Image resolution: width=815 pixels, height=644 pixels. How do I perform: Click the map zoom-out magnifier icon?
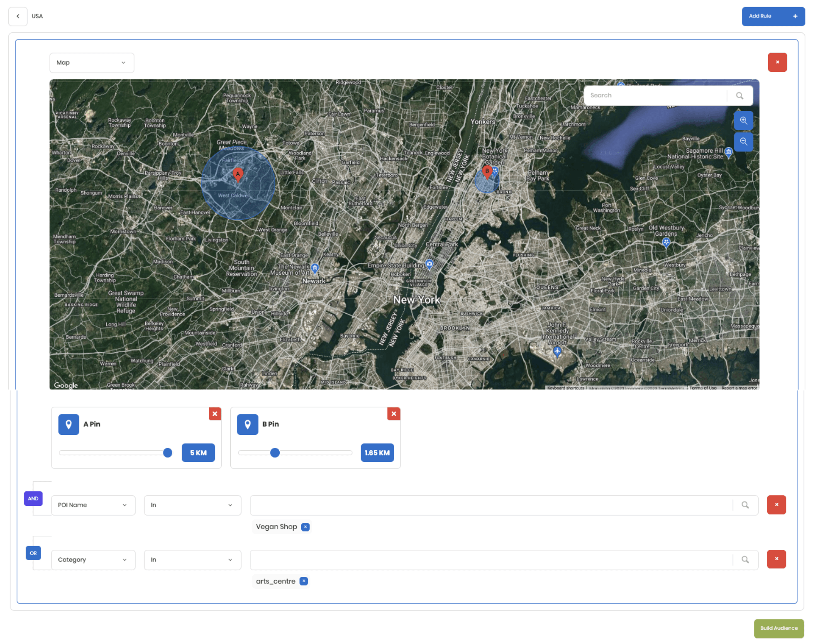pos(743,141)
